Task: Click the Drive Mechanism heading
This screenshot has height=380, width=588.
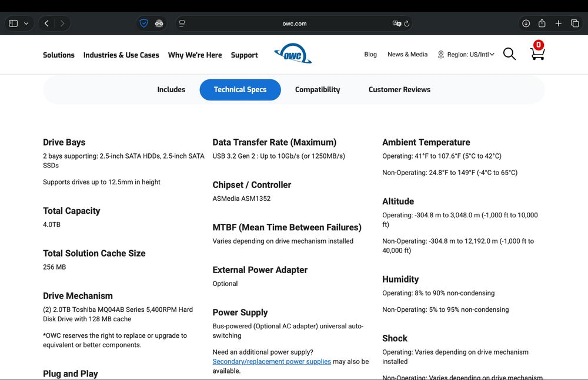Action: click(x=78, y=295)
